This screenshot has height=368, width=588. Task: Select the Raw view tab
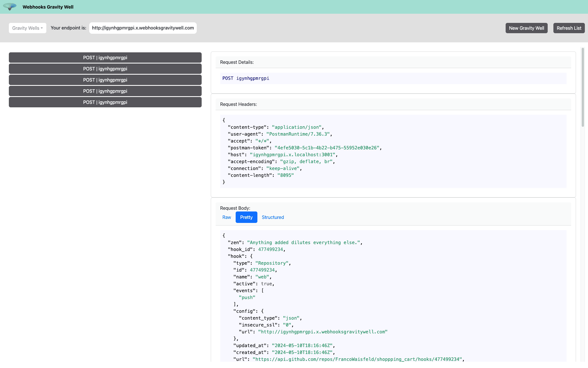227,217
